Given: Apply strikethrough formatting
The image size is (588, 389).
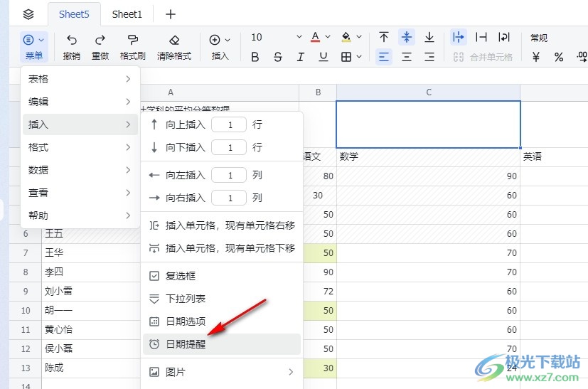Looking at the screenshot, I should (x=278, y=57).
